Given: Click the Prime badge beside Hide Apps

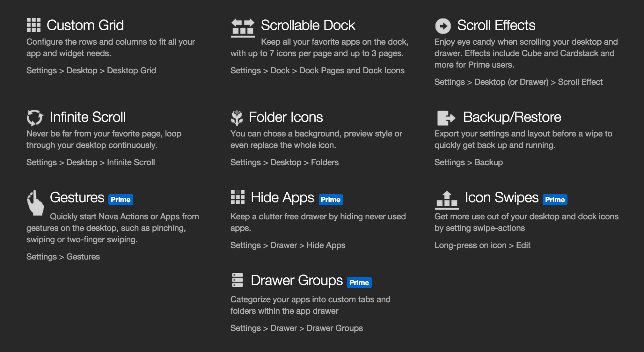Looking at the screenshot, I should pos(331,200).
